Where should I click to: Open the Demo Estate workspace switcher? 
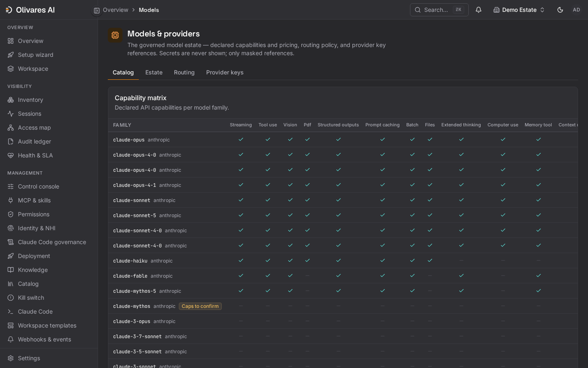[519, 10]
